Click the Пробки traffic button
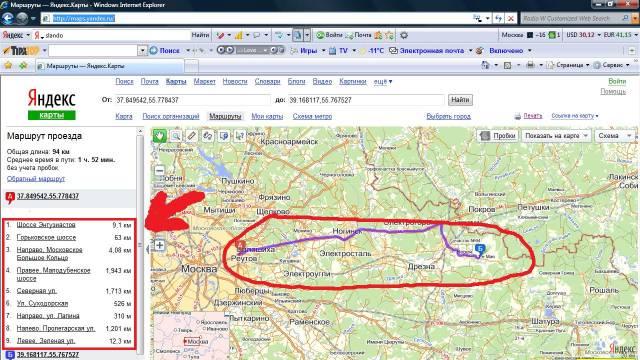640x360 pixels. (498, 136)
